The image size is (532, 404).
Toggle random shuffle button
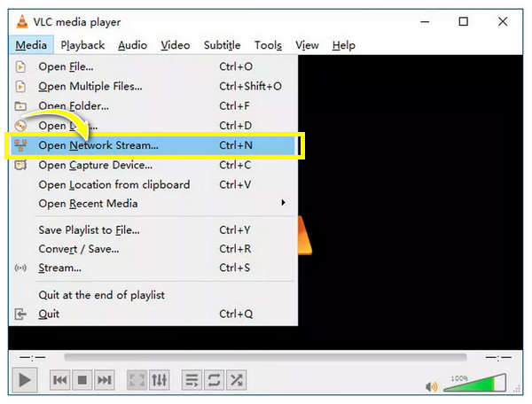click(236, 380)
